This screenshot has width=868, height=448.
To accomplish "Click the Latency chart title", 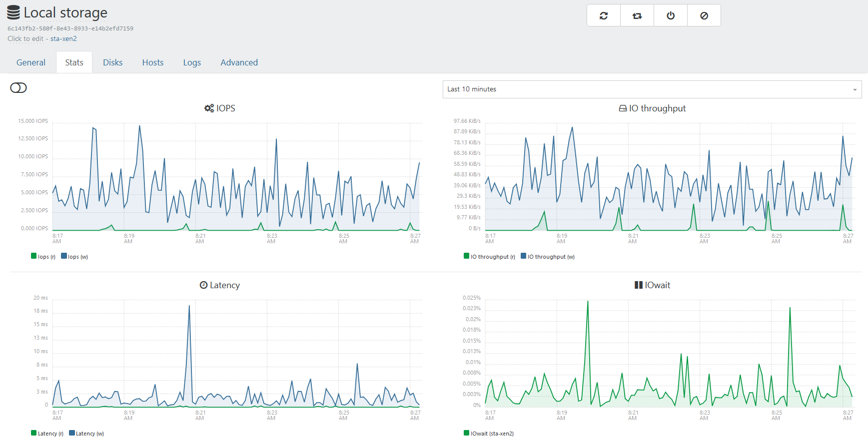I will click(x=225, y=285).
